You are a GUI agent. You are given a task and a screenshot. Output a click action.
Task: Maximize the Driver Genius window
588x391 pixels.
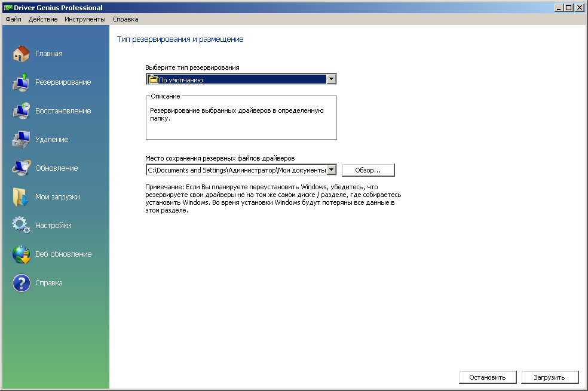(568, 8)
